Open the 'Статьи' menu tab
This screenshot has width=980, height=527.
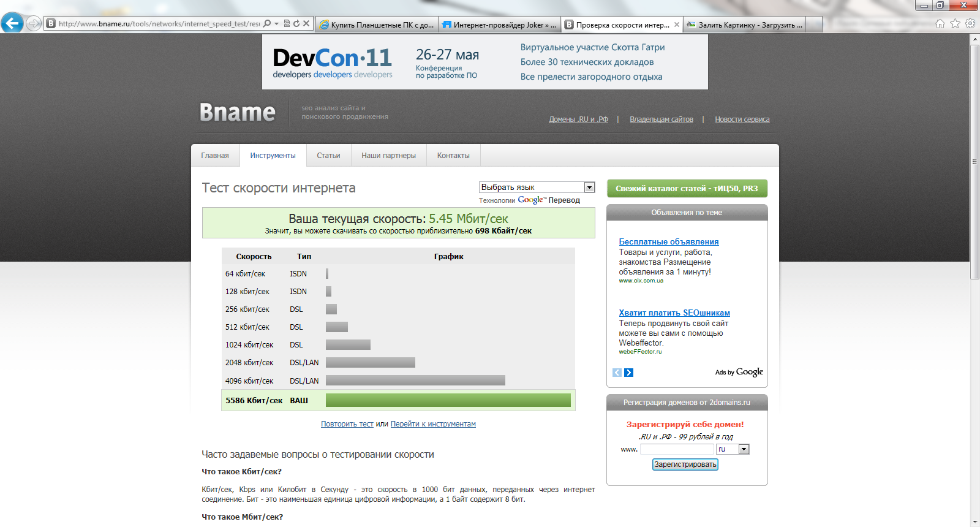coord(328,156)
